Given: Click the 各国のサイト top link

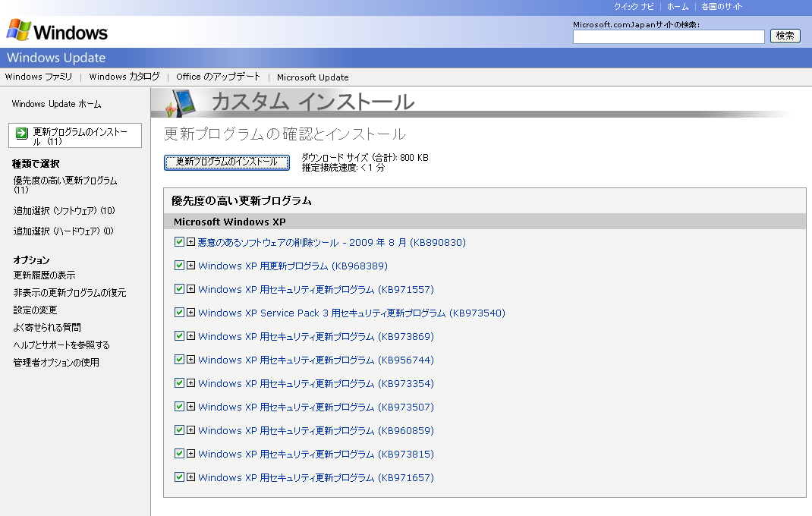Looking at the screenshot, I should click(x=722, y=7).
